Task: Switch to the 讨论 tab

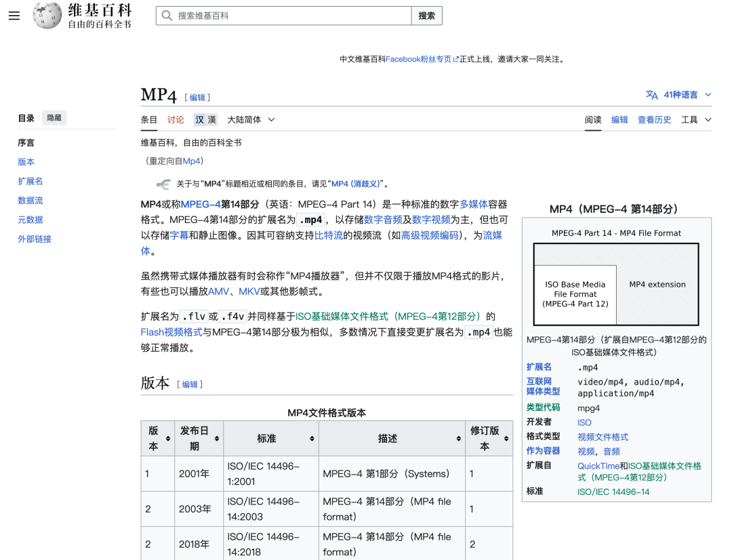Action: [x=176, y=120]
